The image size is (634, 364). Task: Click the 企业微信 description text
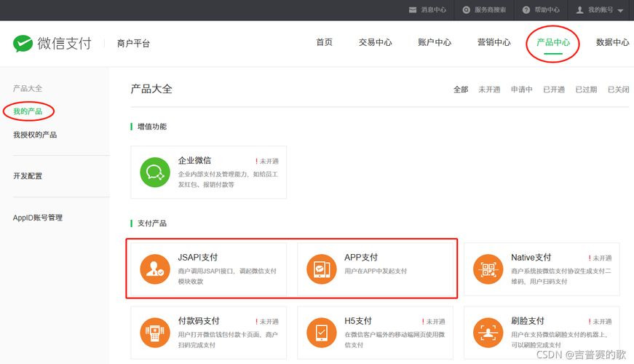228,179
